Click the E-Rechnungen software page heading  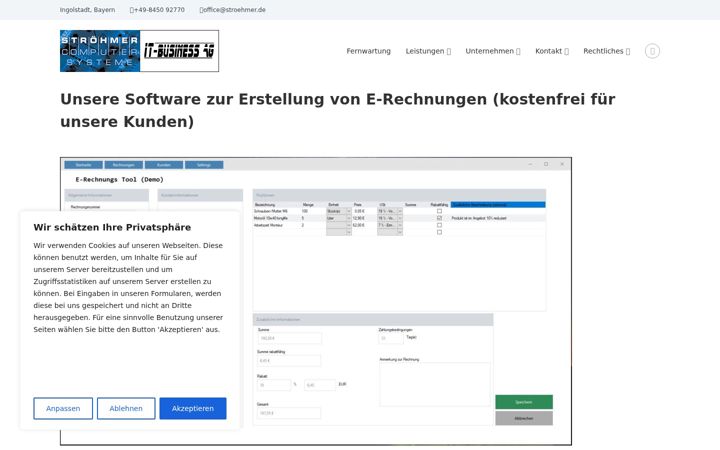338,110
